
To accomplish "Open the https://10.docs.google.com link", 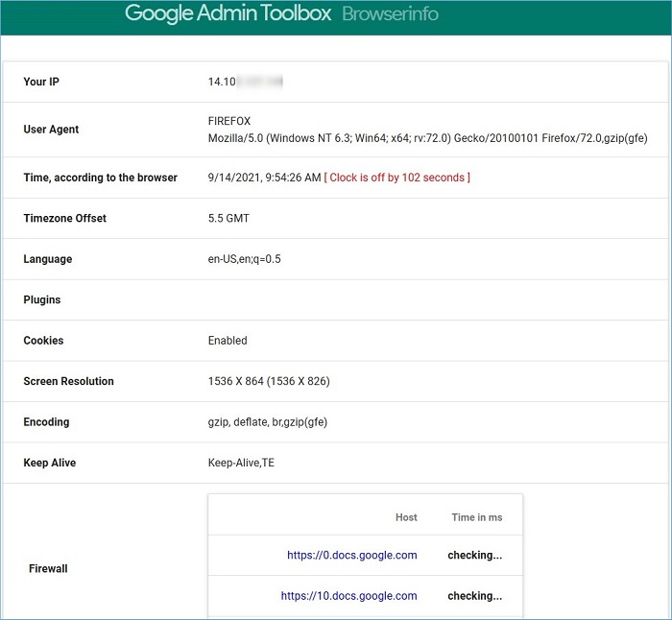I will [348, 596].
